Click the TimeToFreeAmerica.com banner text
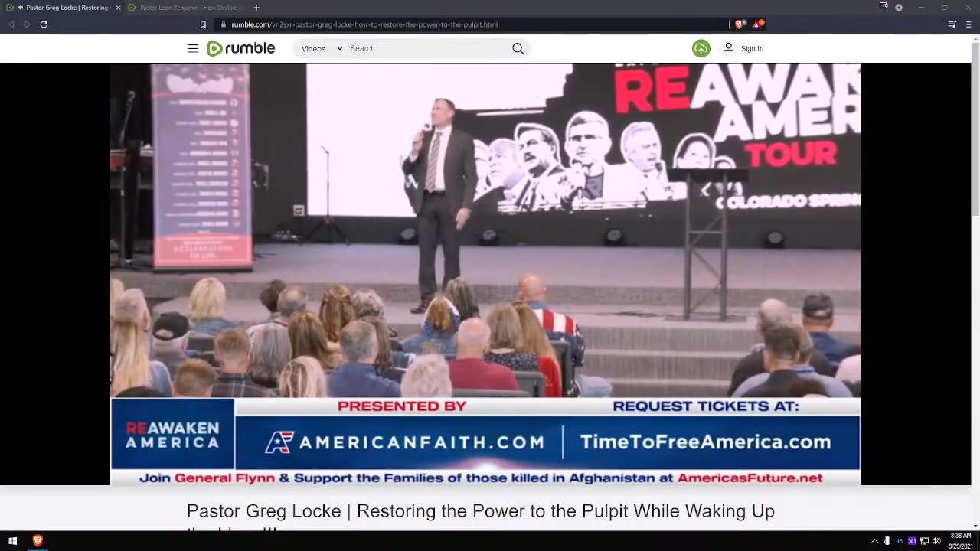This screenshot has width=980, height=551. (x=705, y=442)
